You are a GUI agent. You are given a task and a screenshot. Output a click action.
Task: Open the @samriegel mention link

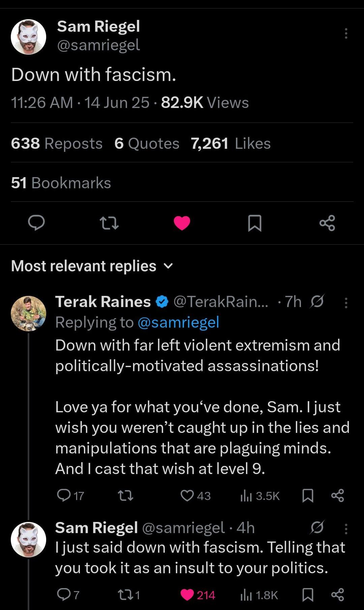[x=178, y=322]
